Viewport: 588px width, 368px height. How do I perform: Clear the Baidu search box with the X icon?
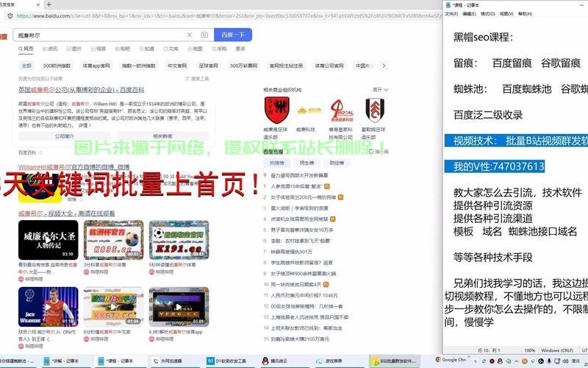pos(190,35)
